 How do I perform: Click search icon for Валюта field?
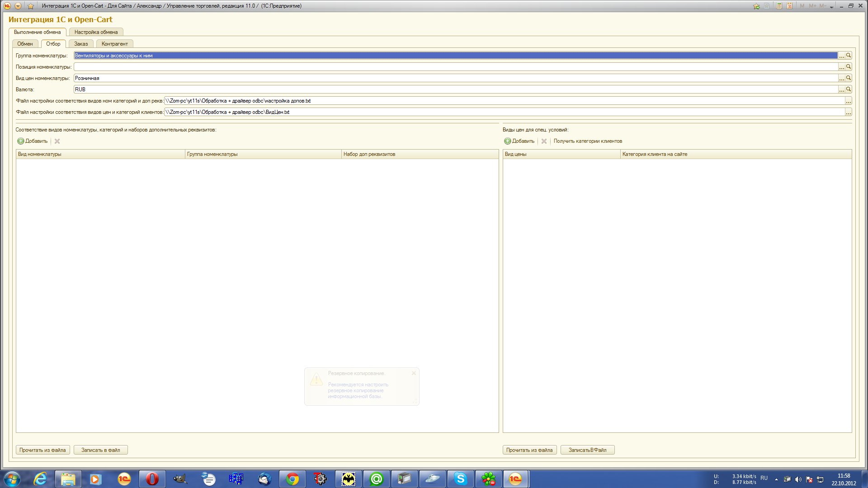pyautogui.click(x=849, y=89)
